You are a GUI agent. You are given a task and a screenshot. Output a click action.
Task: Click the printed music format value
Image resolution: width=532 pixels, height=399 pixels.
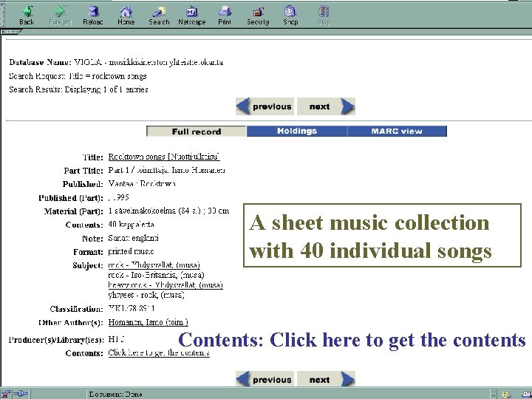(131, 251)
